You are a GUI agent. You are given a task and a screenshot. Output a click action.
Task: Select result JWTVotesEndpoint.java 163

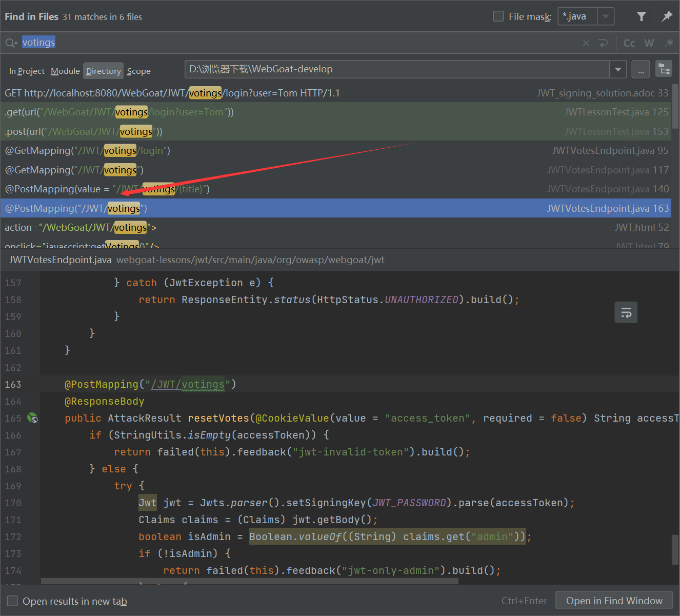click(336, 208)
